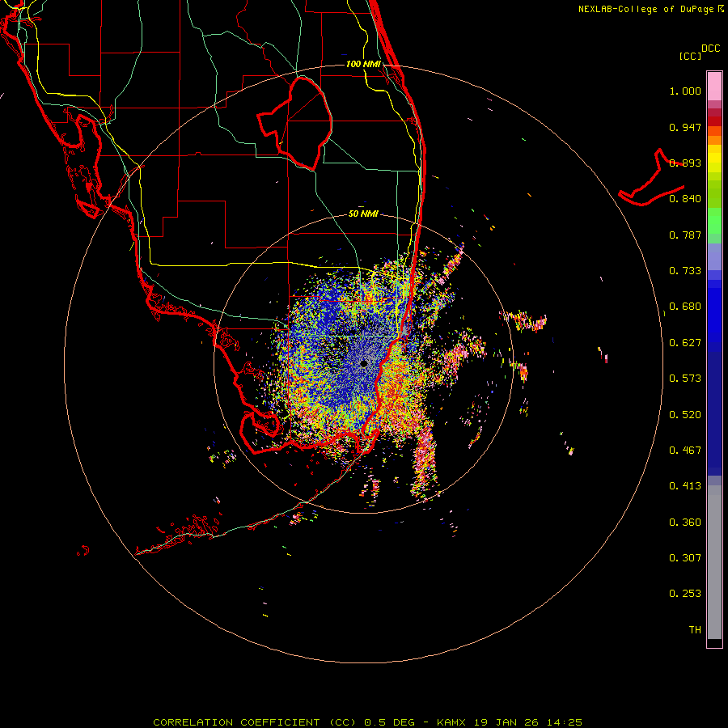
Task: Click the 0.307 scale value
Action: tap(685, 558)
